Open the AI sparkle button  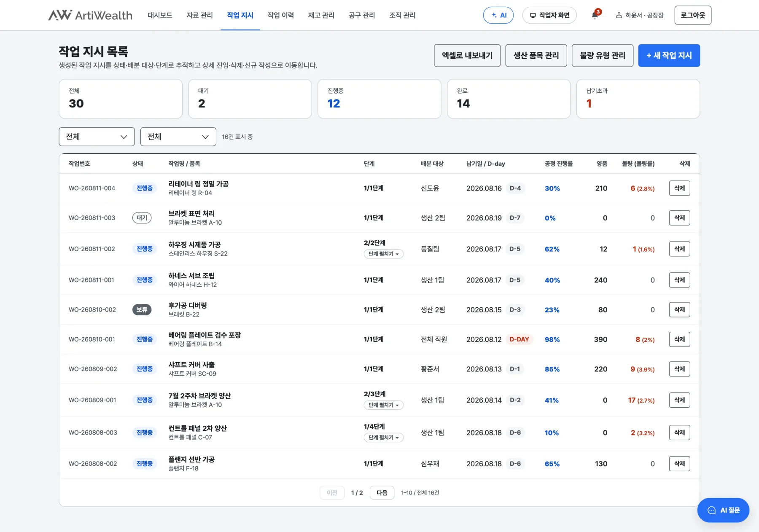(x=498, y=15)
